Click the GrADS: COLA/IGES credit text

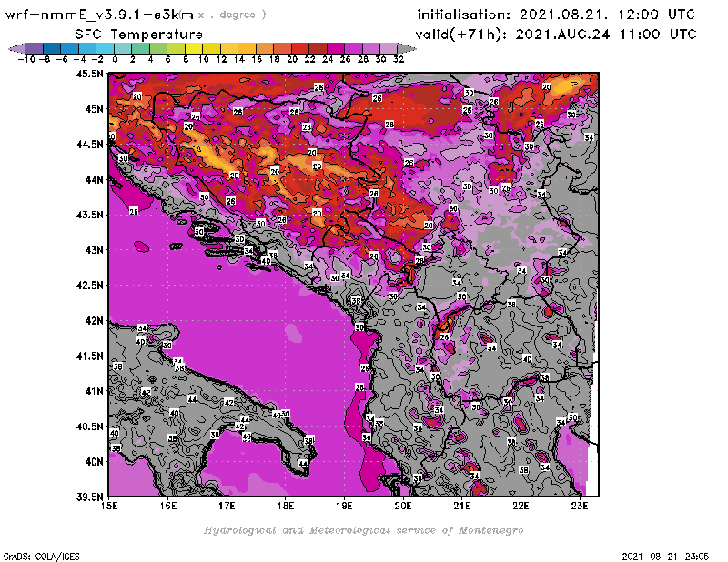point(41,556)
